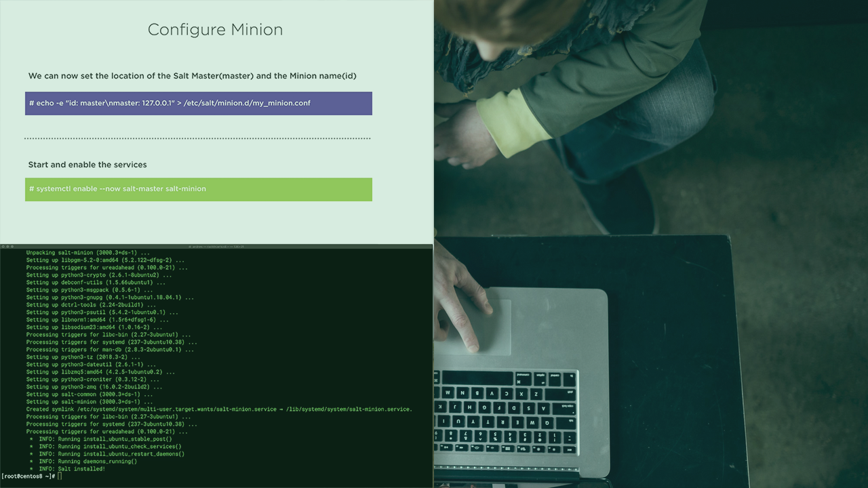Image resolution: width=868 pixels, height=488 pixels.
Task: Click the Salt Master location description line
Action: tap(192, 76)
